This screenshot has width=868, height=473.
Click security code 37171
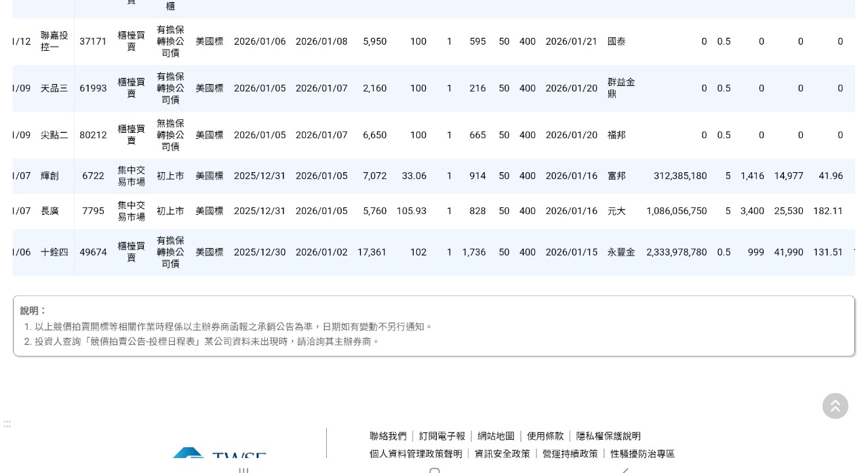pos(93,41)
